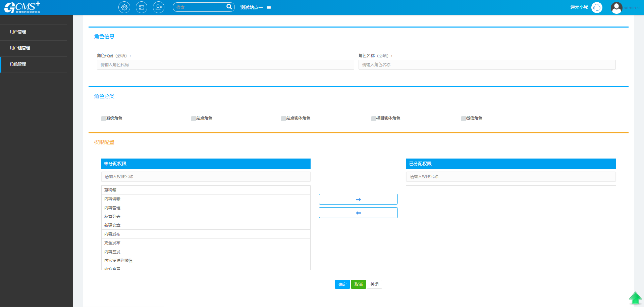The image size is (644, 307).
Task: Enable the 微信角色 checkbox
Action: (464, 119)
